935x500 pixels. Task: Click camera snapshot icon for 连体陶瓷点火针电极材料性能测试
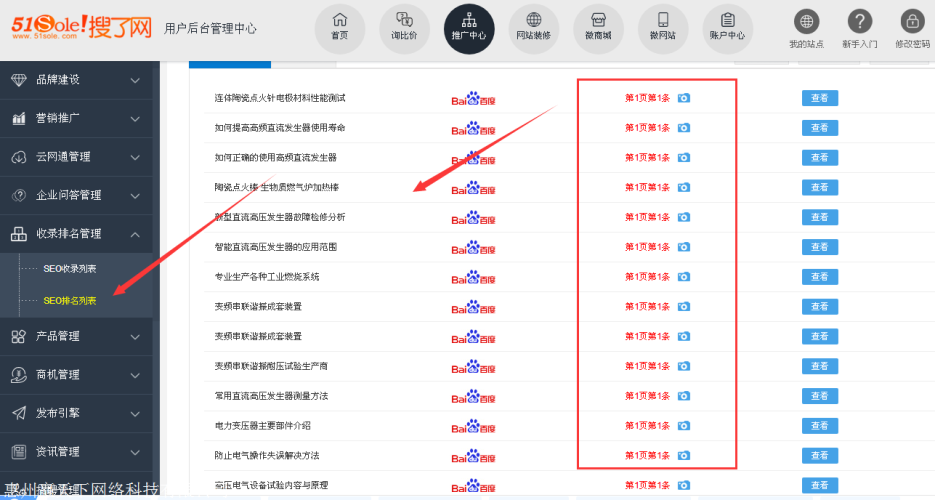click(684, 98)
